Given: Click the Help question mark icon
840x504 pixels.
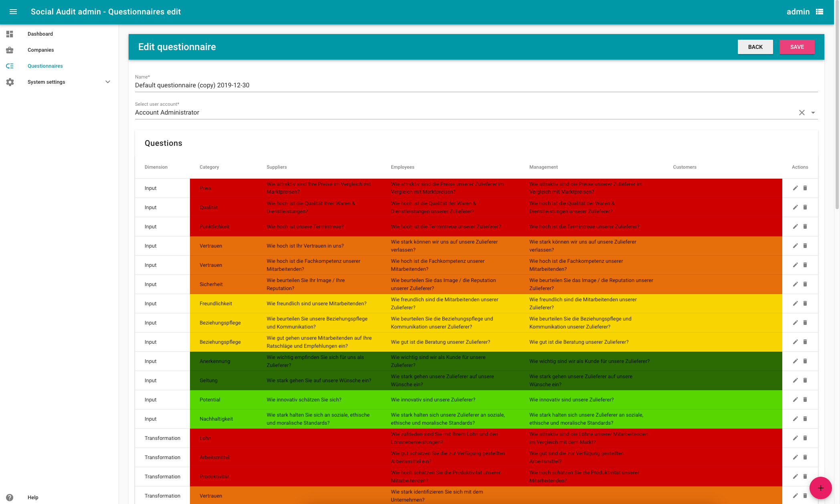Looking at the screenshot, I should pyautogui.click(x=10, y=497).
